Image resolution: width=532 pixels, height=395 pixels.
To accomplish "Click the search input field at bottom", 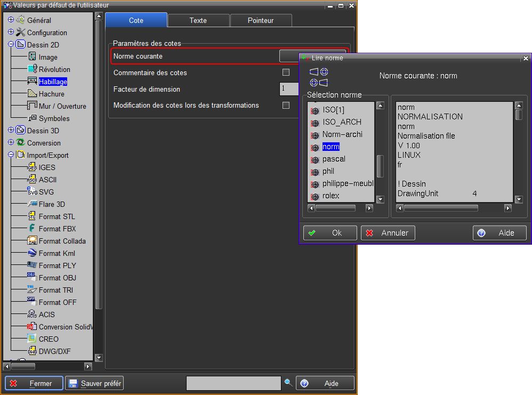I will tap(233, 383).
